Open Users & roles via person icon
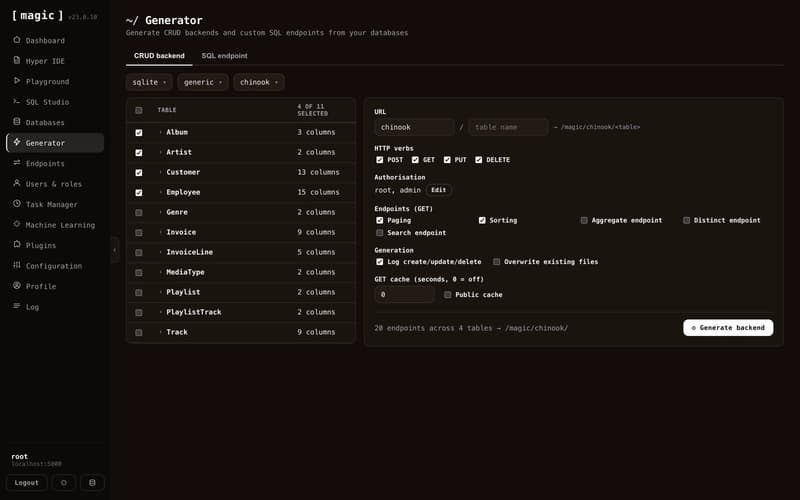Image resolution: width=800 pixels, height=500 pixels. pos(17,183)
